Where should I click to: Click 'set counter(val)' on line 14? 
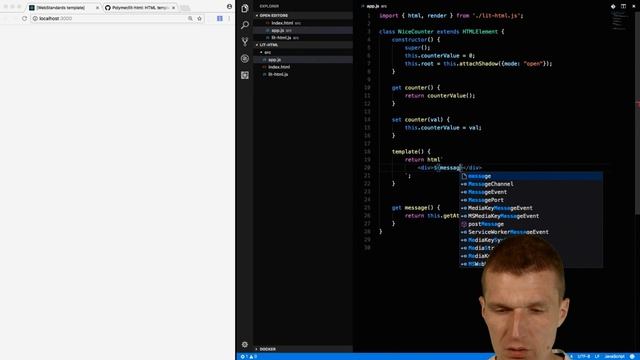point(420,120)
